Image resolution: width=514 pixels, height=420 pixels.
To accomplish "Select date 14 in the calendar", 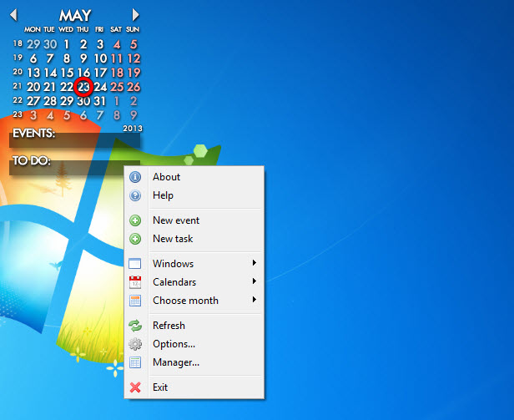I will click(50, 73).
